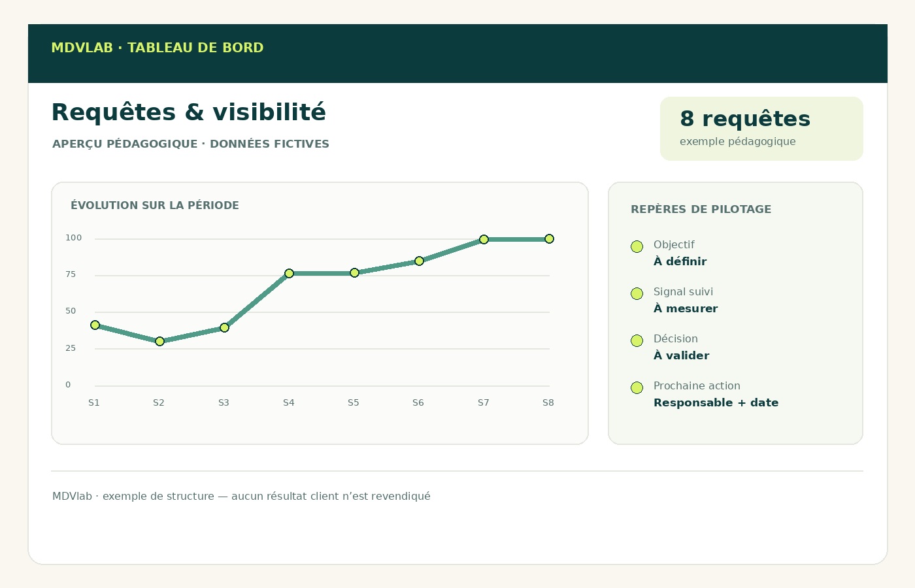Select the S1 data point on the line
Screen dimensions: 915x588
coord(95,325)
